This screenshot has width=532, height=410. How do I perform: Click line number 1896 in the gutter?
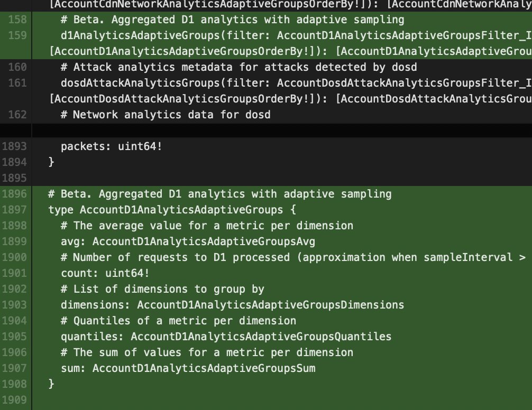(x=13, y=194)
